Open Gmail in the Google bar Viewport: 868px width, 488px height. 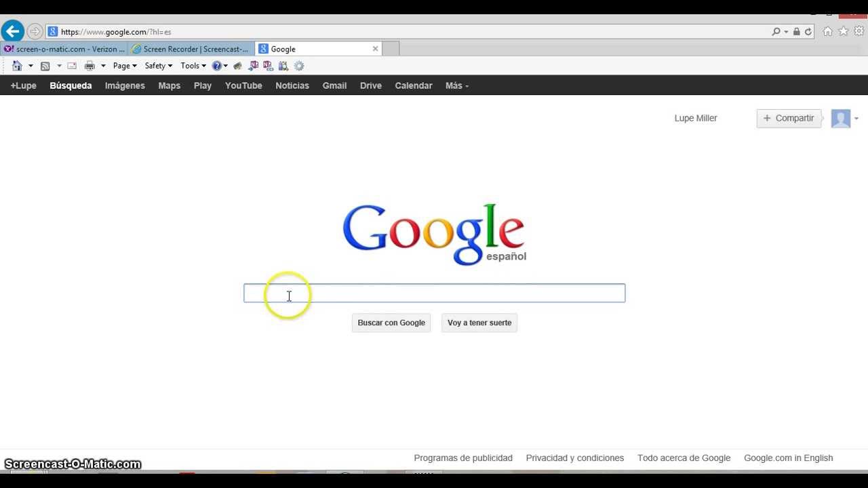(x=334, y=85)
